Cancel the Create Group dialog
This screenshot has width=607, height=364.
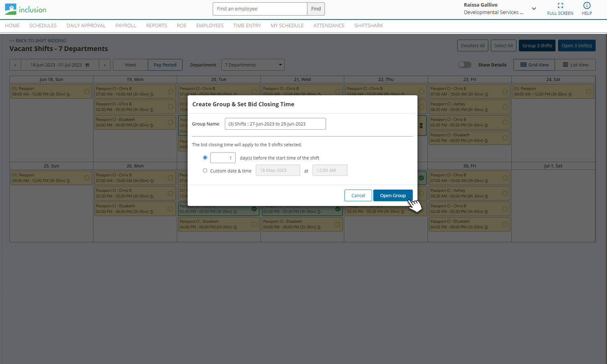[358, 195]
